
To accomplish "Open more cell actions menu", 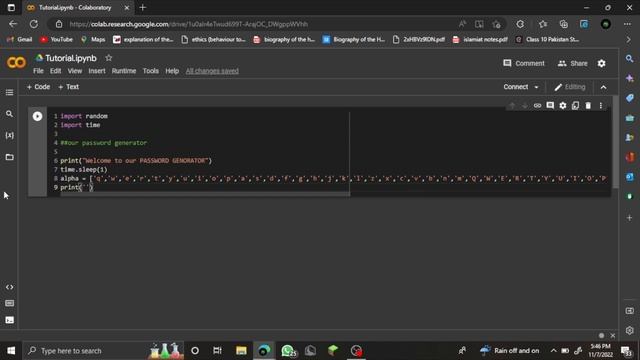I will pyautogui.click(x=600, y=106).
